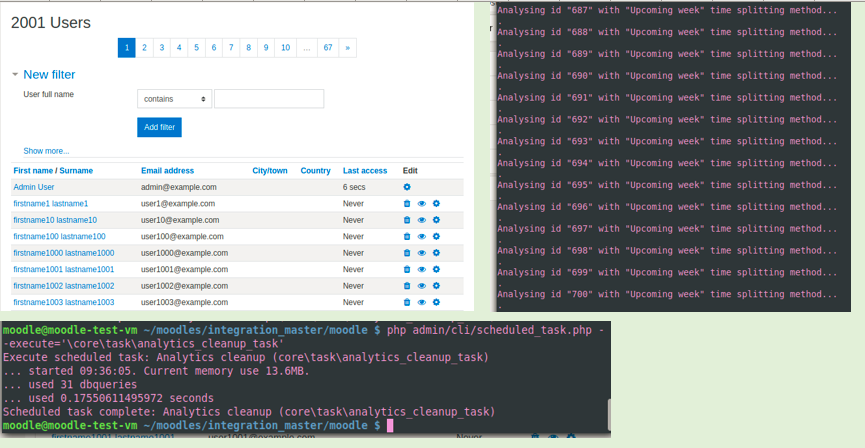Sort by Surname column header
This screenshot has width=865, height=448.
(76, 171)
